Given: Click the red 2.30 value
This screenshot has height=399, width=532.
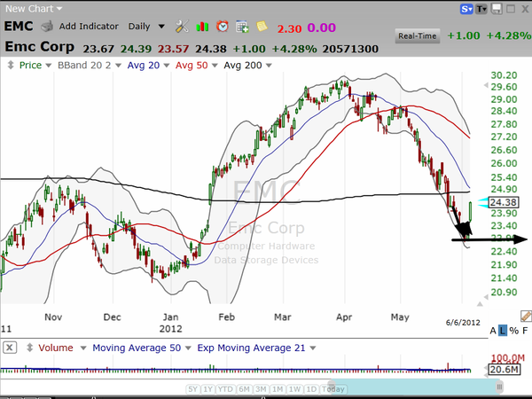Looking at the screenshot, I should tap(289, 28).
